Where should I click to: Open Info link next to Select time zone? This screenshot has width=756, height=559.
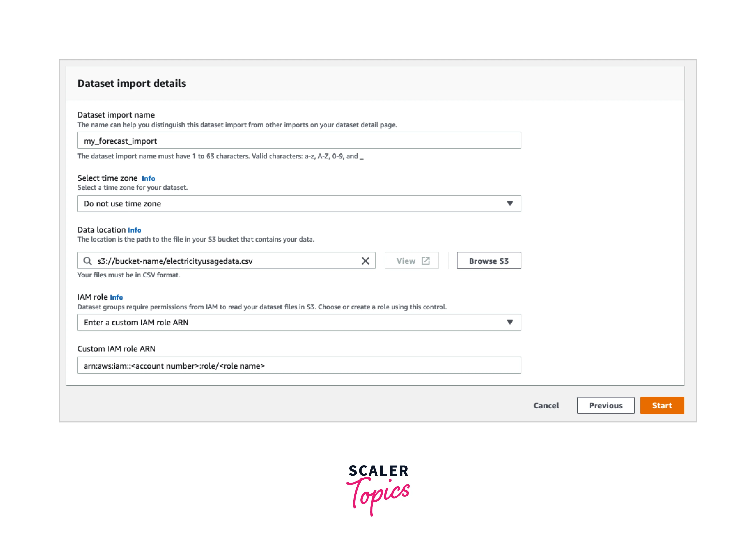(148, 178)
